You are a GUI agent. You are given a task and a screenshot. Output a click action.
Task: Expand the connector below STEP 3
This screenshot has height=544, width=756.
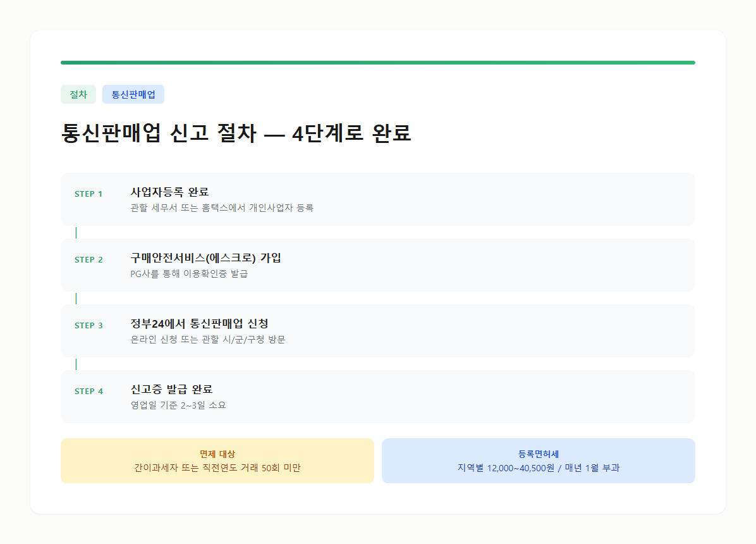point(76,364)
